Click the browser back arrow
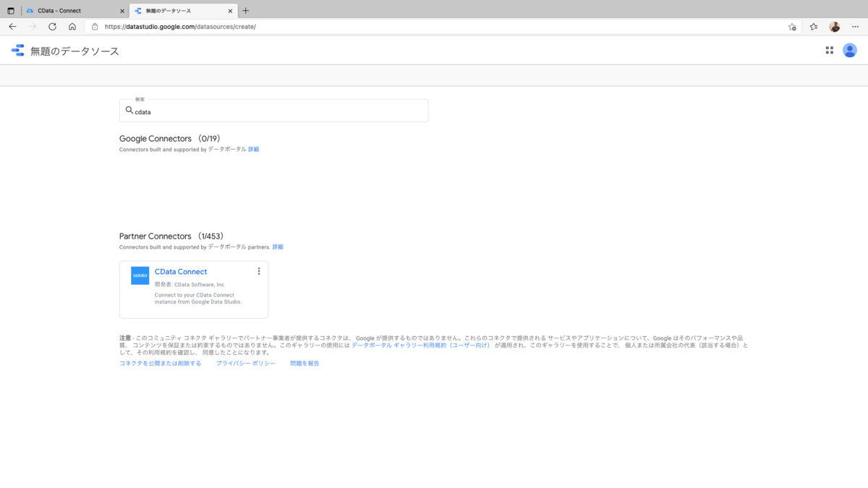868x488 pixels. [x=12, y=26]
